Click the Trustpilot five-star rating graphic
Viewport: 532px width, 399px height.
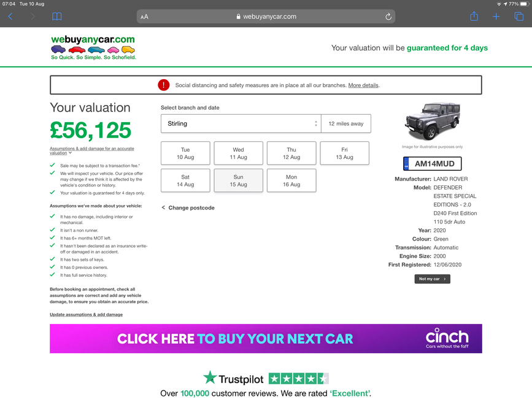point(299,378)
